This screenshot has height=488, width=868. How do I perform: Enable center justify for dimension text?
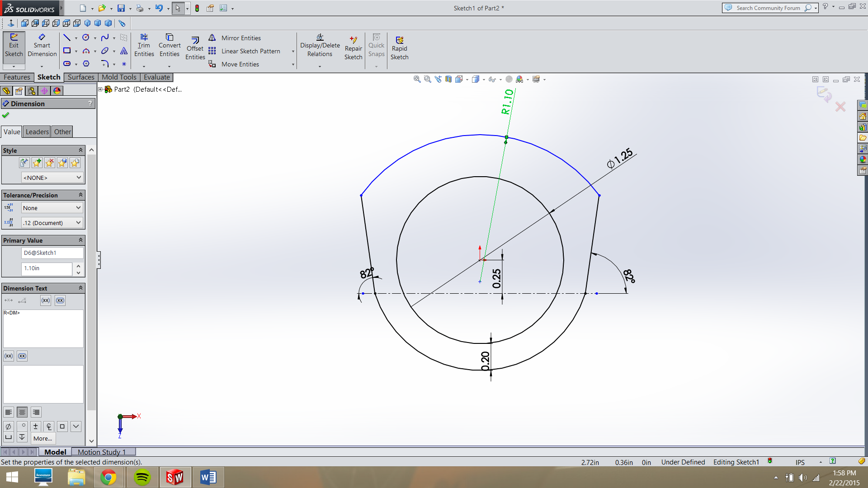point(22,412)
